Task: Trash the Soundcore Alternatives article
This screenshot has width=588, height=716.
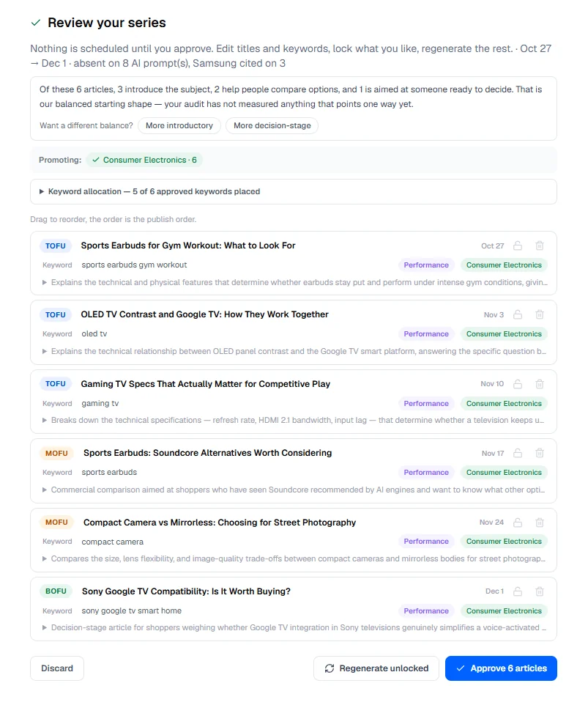Action: [539, 453]
